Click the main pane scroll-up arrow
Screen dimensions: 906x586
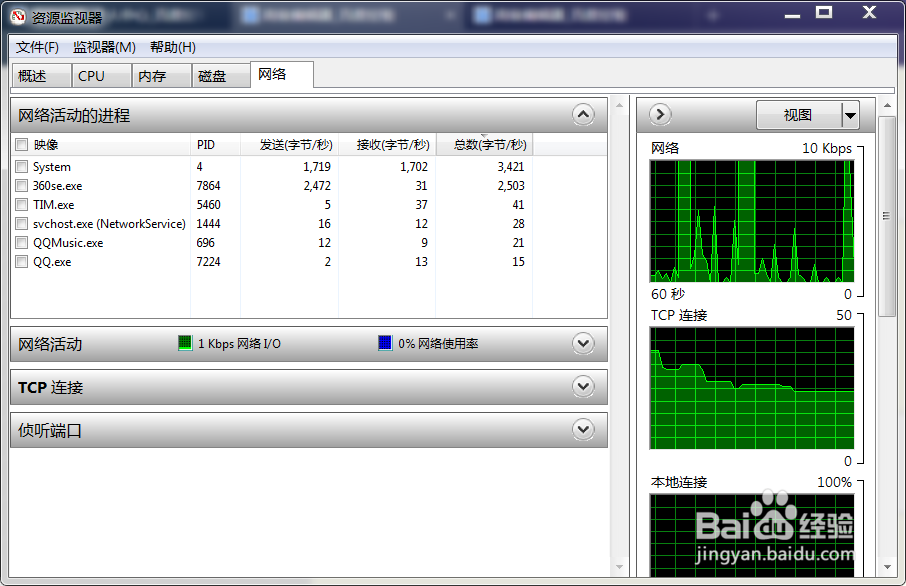coord(619,105)
